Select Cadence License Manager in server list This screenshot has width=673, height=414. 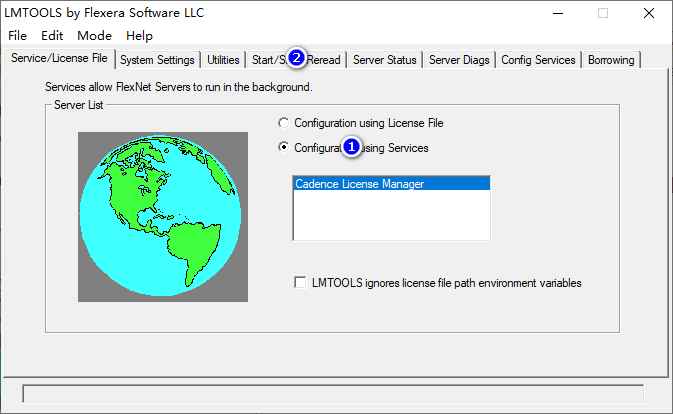391,184
